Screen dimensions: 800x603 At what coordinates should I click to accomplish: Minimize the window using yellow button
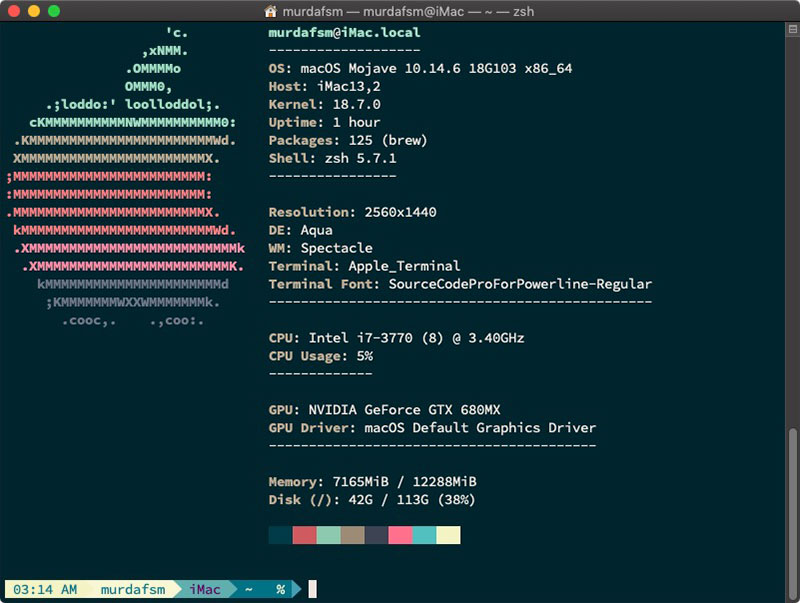point(34,11)
